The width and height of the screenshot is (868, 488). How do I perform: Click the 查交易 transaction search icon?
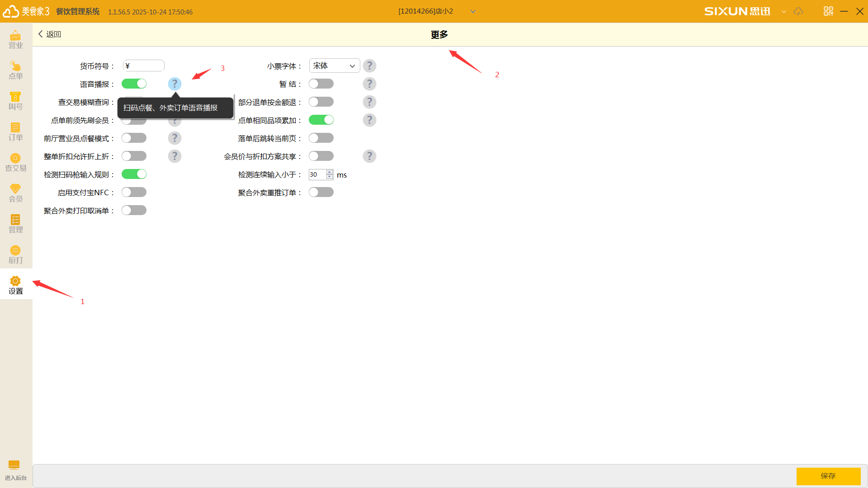click(15, 162)
